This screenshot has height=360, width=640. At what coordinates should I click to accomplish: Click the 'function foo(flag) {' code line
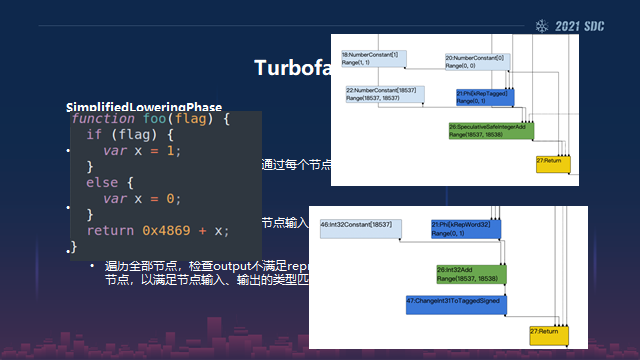(151, 119)
